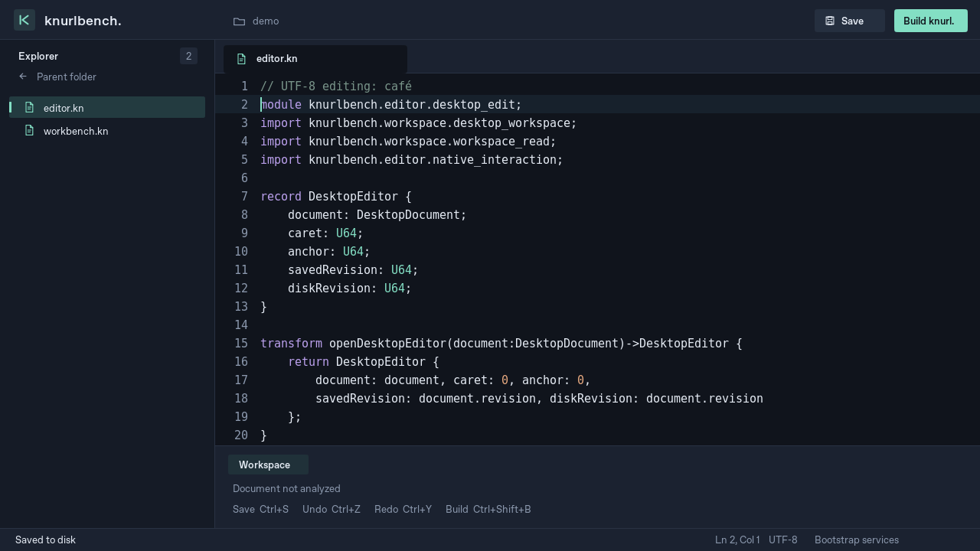This screenshot has height=551, width=980.
Task: Build the project with Build knurl.
Action: (x=930, y=21)
